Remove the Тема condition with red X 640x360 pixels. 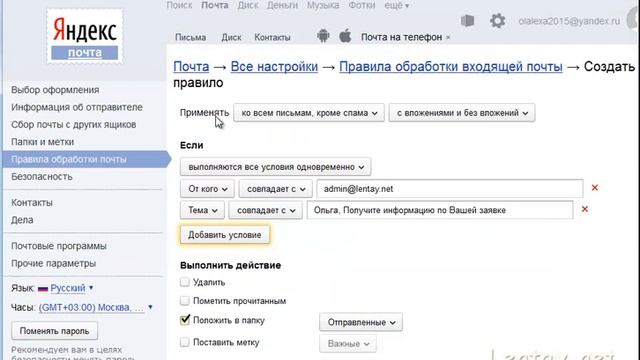(x=585, y=209)
